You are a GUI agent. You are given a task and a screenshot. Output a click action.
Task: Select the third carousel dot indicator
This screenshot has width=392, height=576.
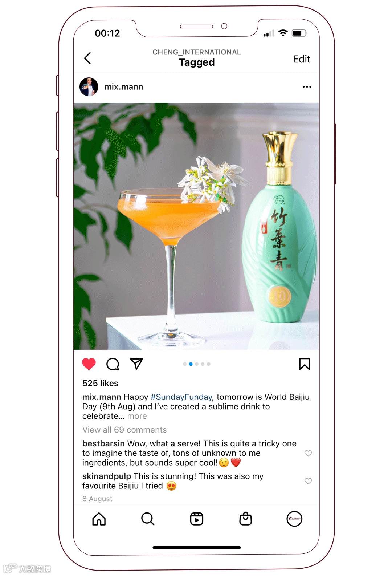tap(197, 364)
